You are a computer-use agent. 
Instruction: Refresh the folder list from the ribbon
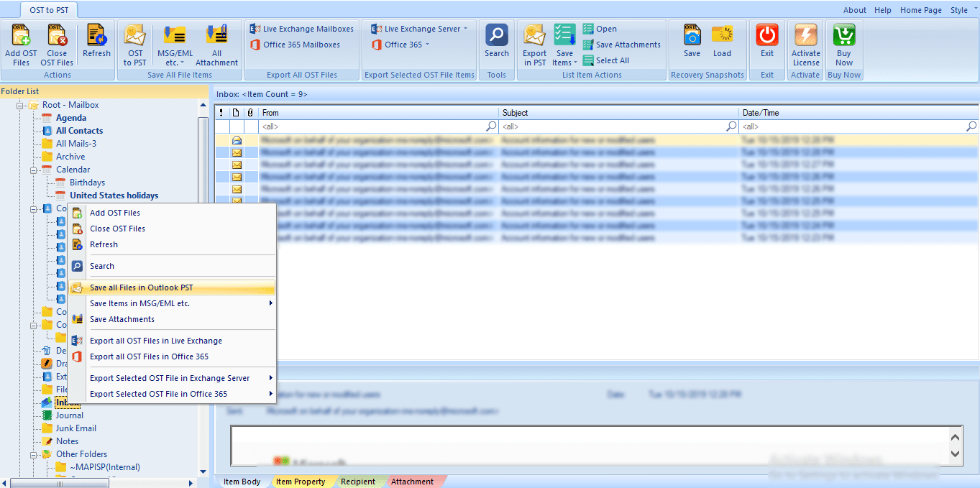[96, 42]
